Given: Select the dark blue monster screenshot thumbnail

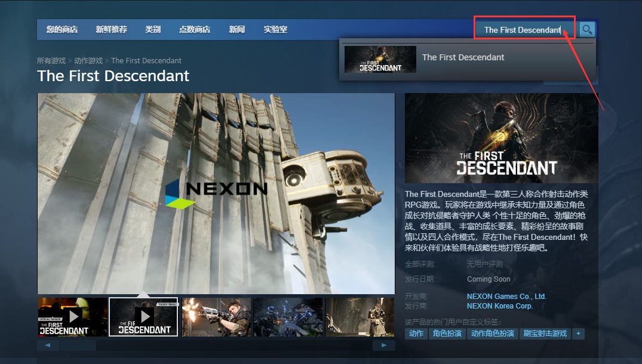Looking at the screenshot, I should 288,317.
